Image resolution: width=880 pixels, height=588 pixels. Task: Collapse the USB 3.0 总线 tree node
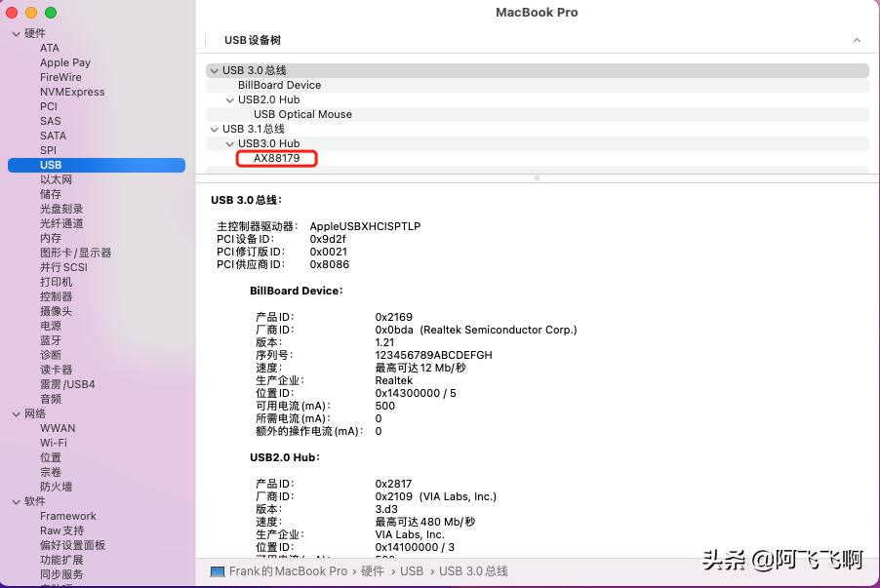tap(214, 70)
